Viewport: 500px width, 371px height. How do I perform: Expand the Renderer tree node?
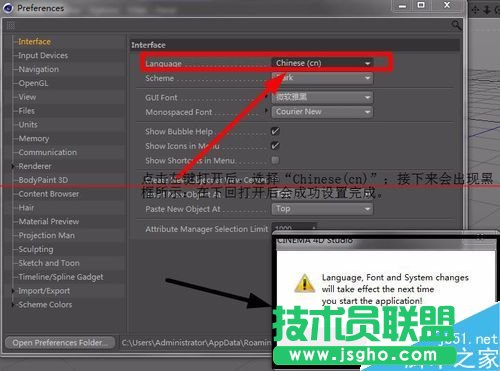pos(13,166)
